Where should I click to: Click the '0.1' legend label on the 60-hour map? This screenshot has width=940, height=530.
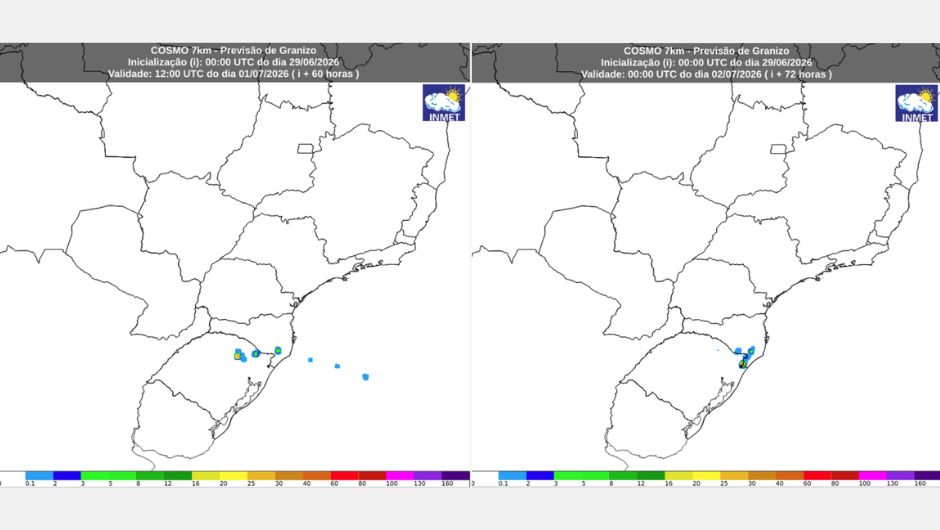tap(29, 484)
